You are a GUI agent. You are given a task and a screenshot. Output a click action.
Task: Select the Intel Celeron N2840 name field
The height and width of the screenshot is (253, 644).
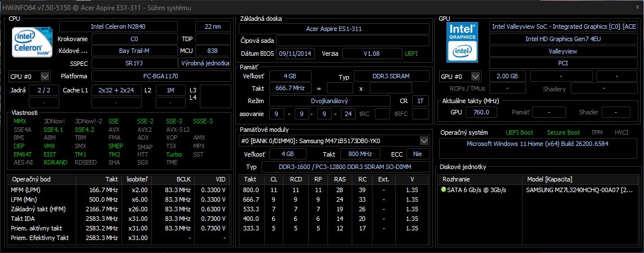coord(125,26)
